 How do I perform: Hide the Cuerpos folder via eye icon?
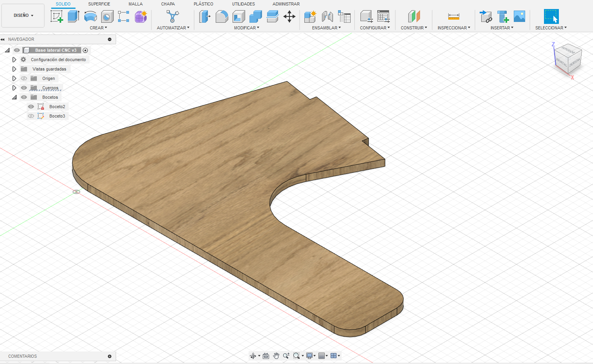(x=24, y=88)
